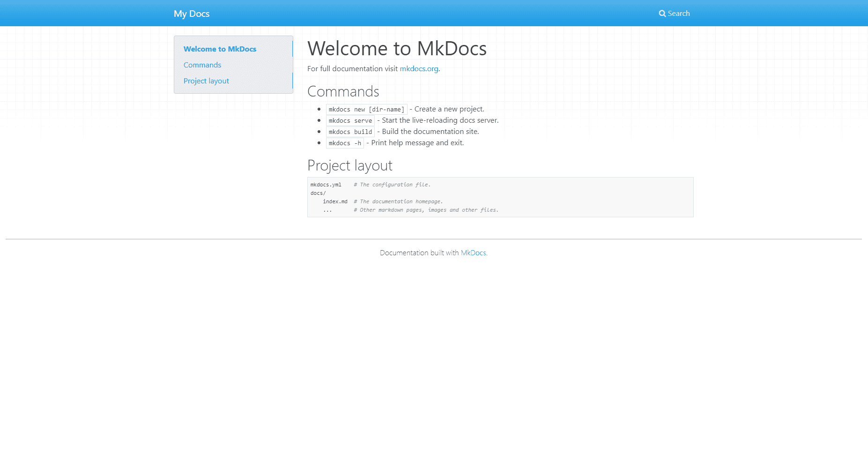Select Project layout in the sidebar
The width and height of the screenshot is (868, 459).
[x=206, y=81]
